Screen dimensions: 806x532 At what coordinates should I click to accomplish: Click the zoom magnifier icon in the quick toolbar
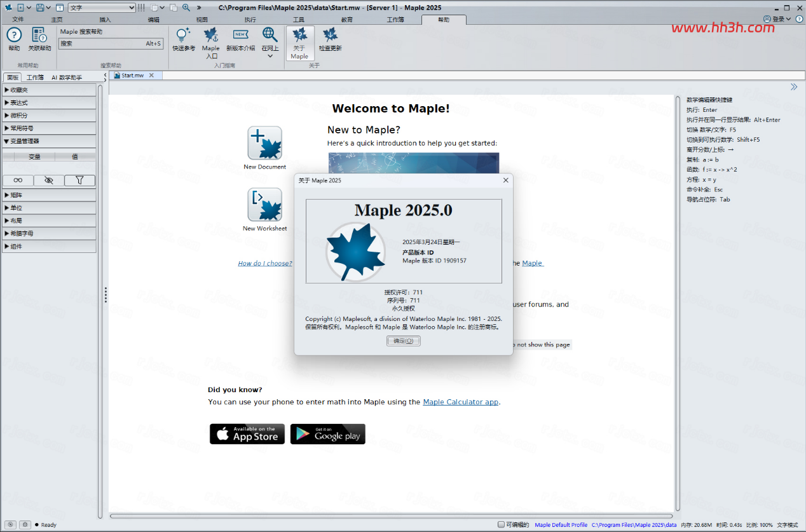click(186, 8)
